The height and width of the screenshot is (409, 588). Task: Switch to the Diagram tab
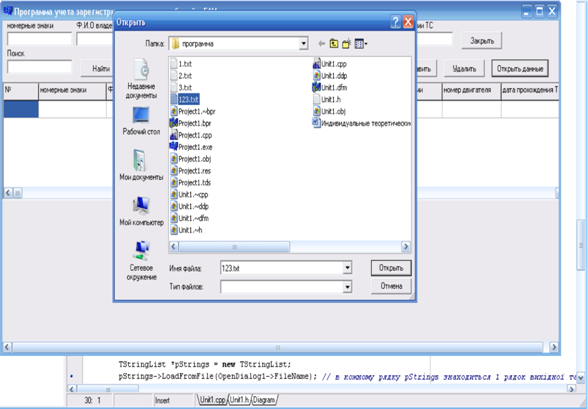[x=264, y=400]
